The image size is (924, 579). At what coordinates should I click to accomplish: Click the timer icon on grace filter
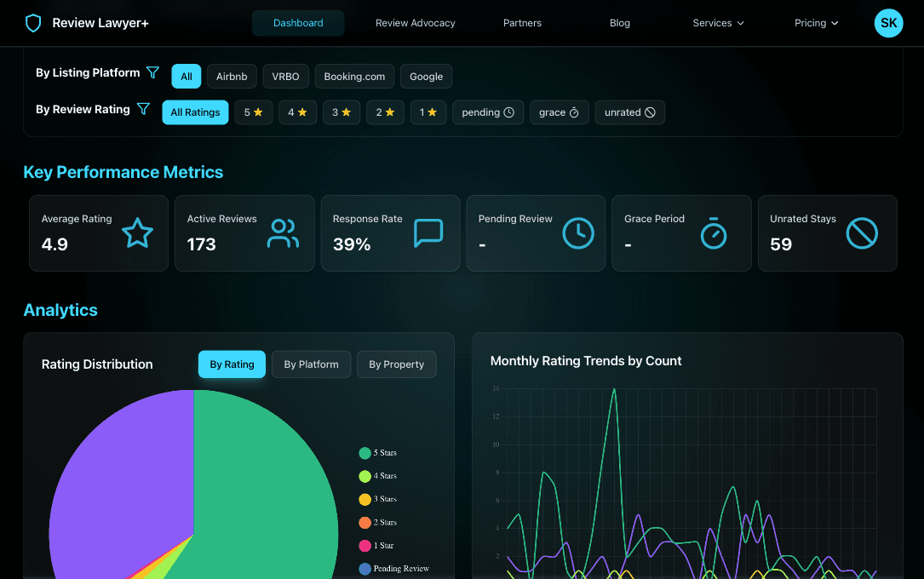(x=574, y=112)
